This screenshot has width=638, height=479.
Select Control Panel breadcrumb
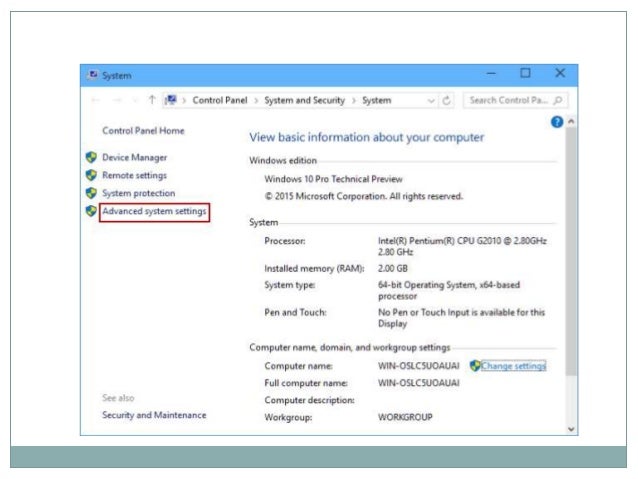tap(220, 100)
